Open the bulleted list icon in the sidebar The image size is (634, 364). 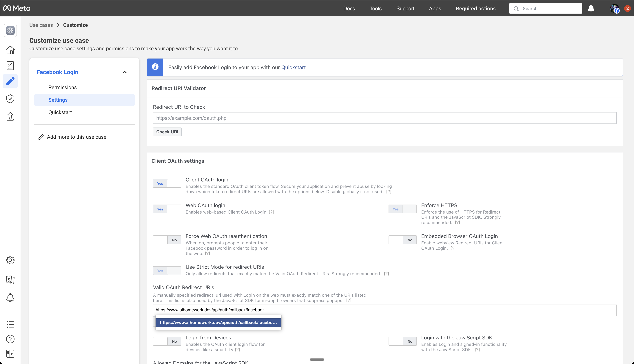pos(10,324)
